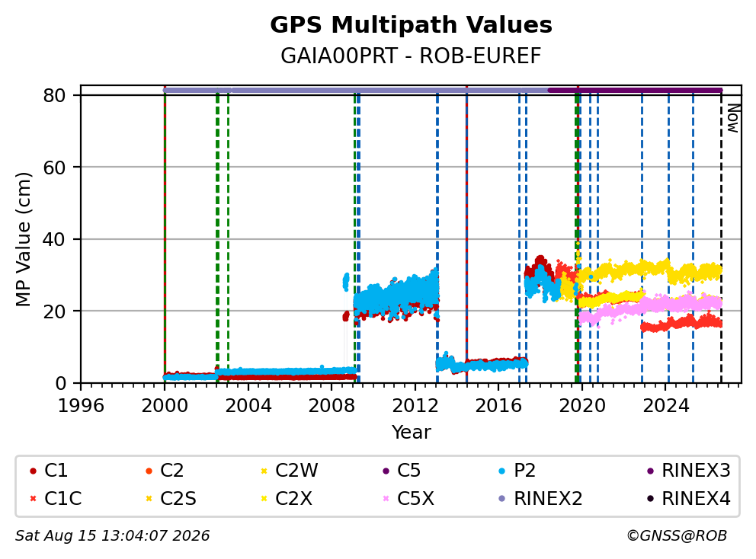756x559 pixels.
Task: Select the C5X legend entry
Action: pos(408,498)
